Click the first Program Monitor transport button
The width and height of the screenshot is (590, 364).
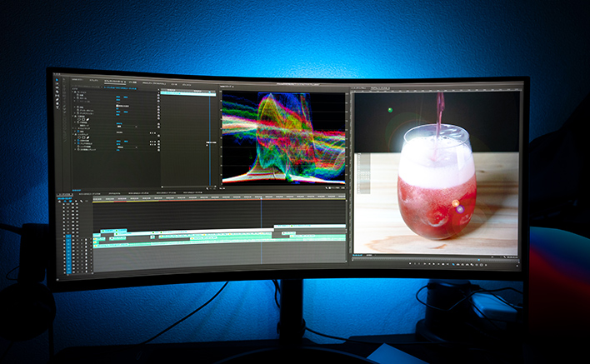pos(410,264)
